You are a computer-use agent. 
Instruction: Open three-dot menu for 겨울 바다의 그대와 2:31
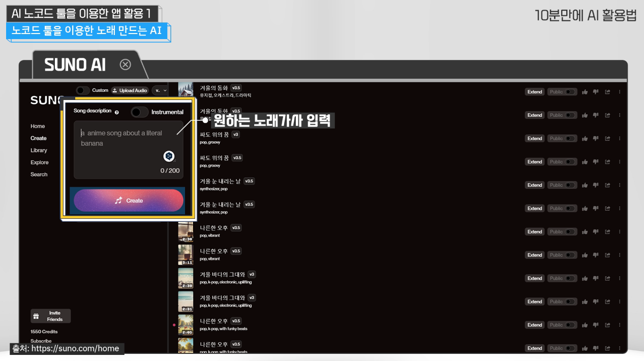(x=620, y=302)
